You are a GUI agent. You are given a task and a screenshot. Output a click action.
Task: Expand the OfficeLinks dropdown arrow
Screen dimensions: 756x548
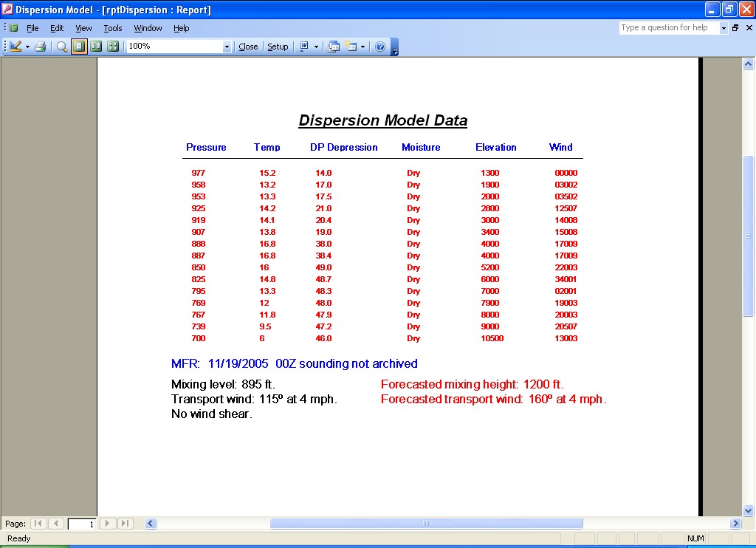(x=316, y=47)
